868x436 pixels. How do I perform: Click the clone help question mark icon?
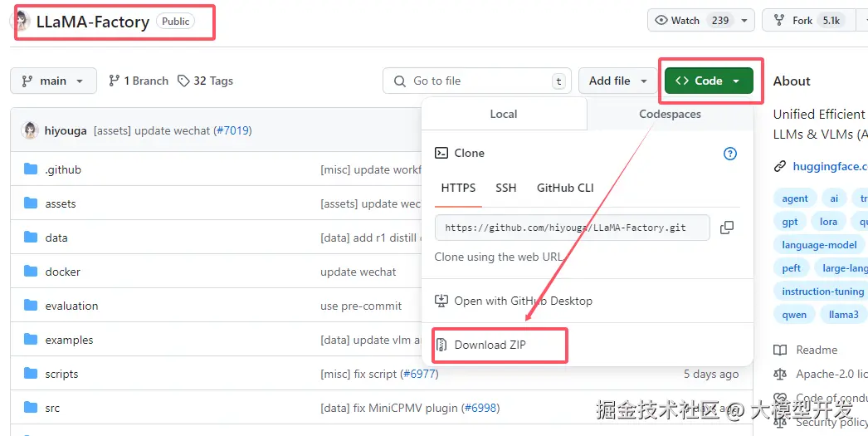(x=730, y=154)
